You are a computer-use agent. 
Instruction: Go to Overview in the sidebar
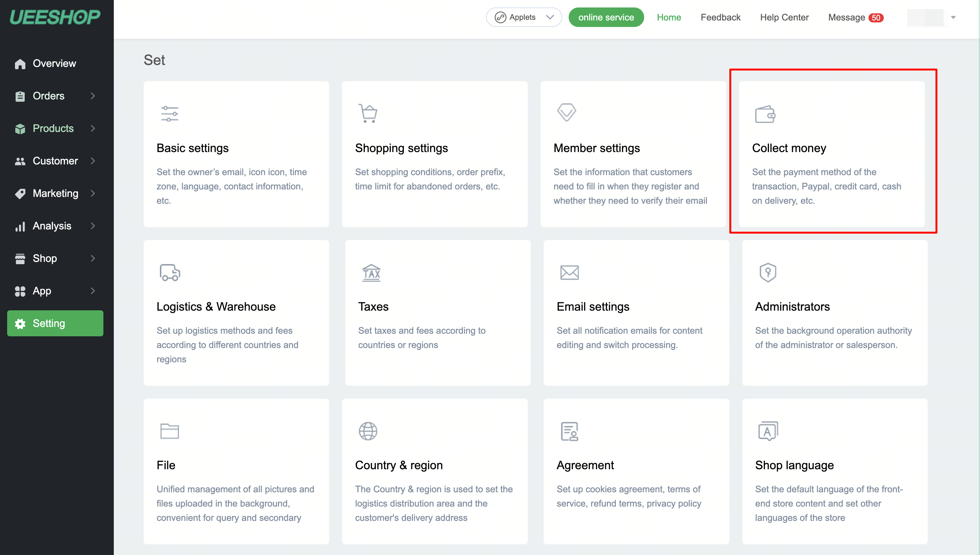54,64
